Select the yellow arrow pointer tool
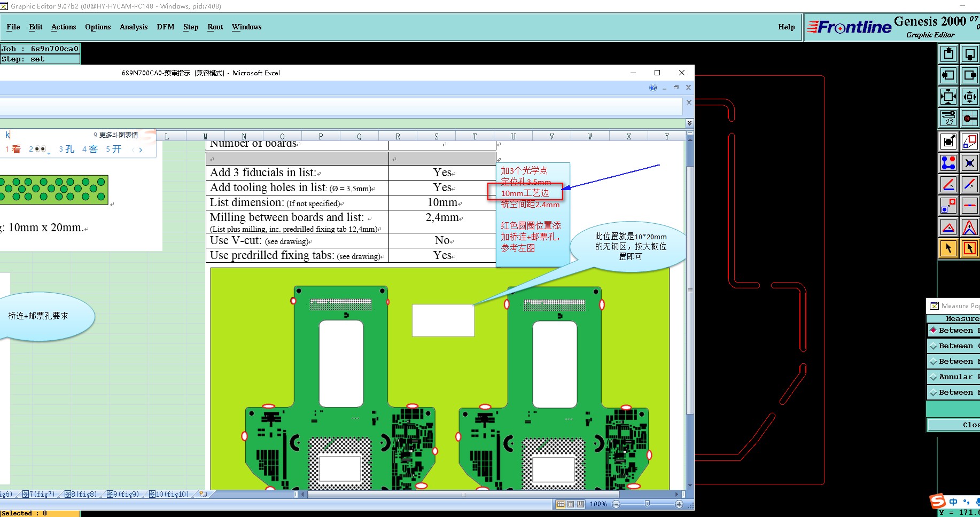 [x=948, y=248]
